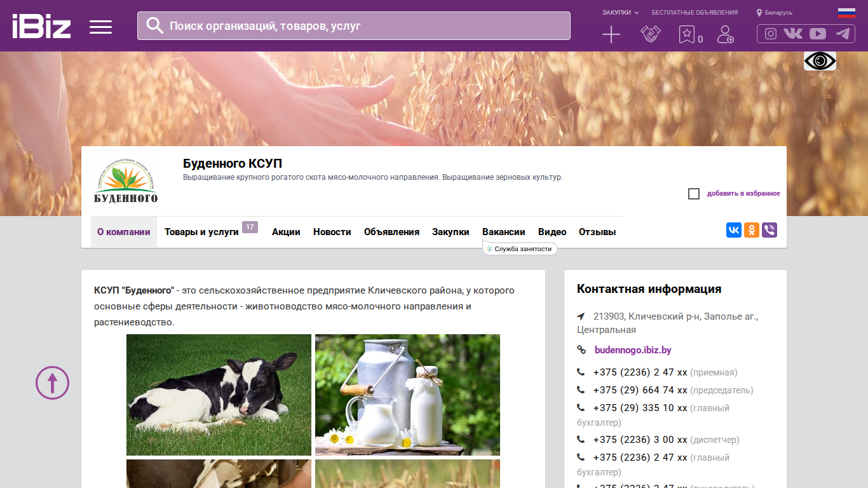Share company page via Viber
This screenshot has width=868, height=488.
770,230
